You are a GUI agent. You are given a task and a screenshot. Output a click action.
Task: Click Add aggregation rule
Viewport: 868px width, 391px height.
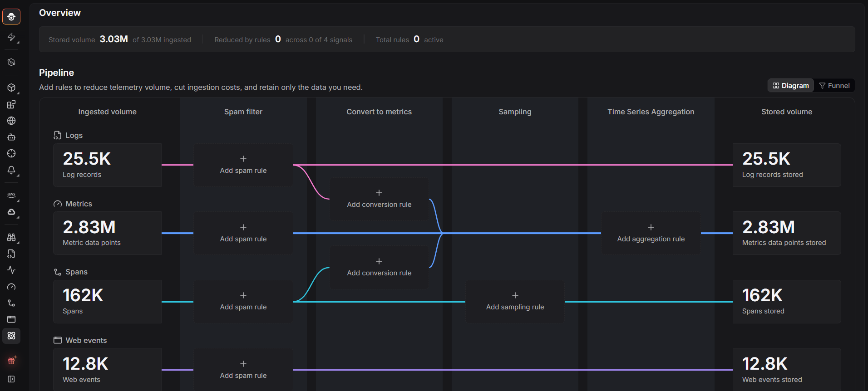tap(651, 233)
